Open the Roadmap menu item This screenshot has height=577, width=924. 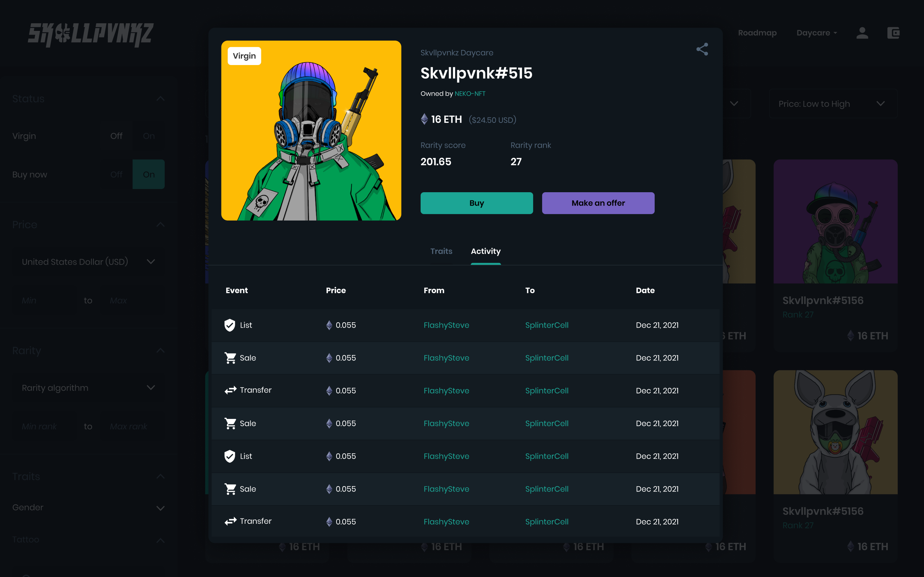(x=757, y=33)
